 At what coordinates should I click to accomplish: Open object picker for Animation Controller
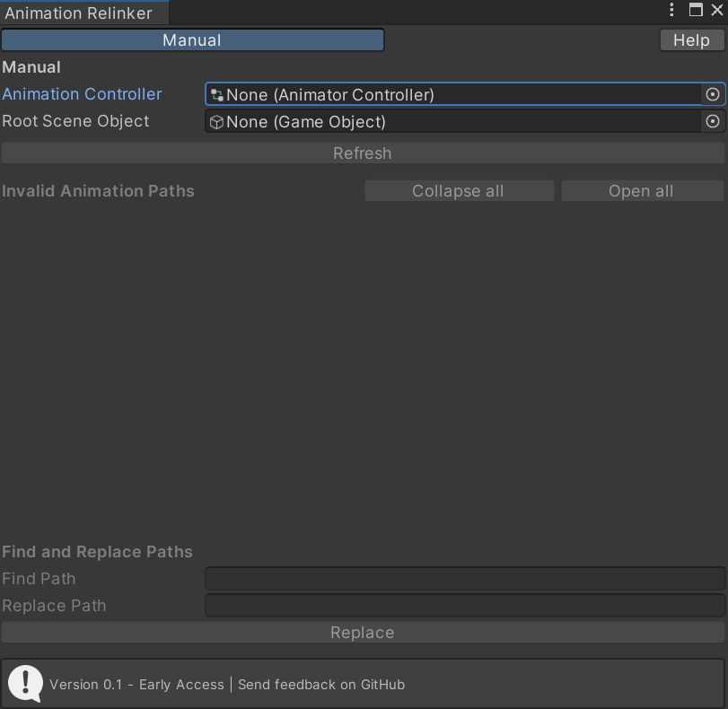click(713, 95)
